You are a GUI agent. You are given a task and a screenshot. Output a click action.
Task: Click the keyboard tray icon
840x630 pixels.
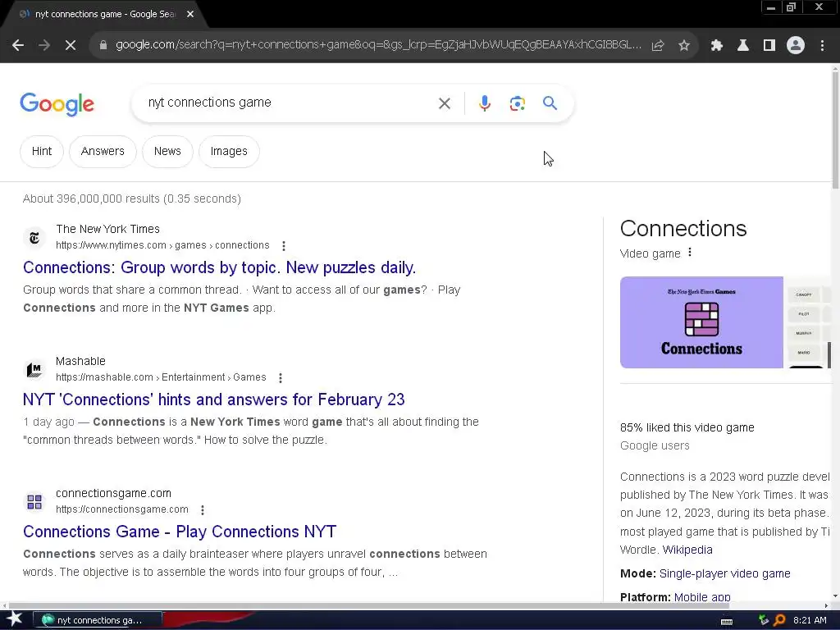coord(727,622)
